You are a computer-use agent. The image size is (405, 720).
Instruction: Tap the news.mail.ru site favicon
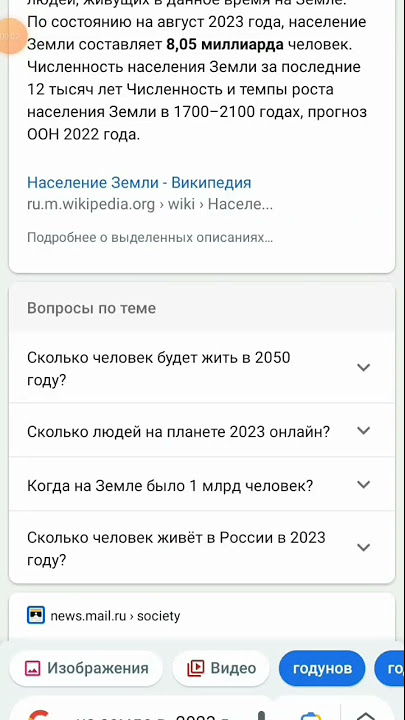click(x=36, y=615)
